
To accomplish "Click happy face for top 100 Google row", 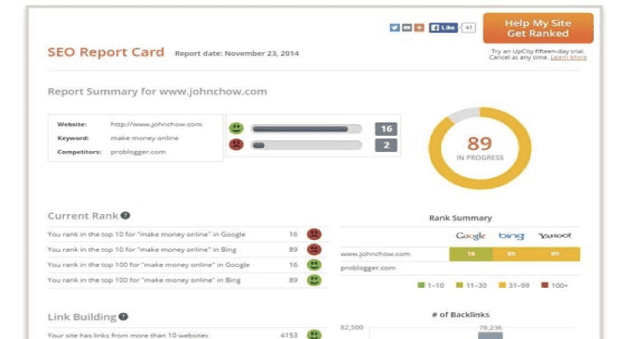I will pyautogui.click(x=314, y=264).
